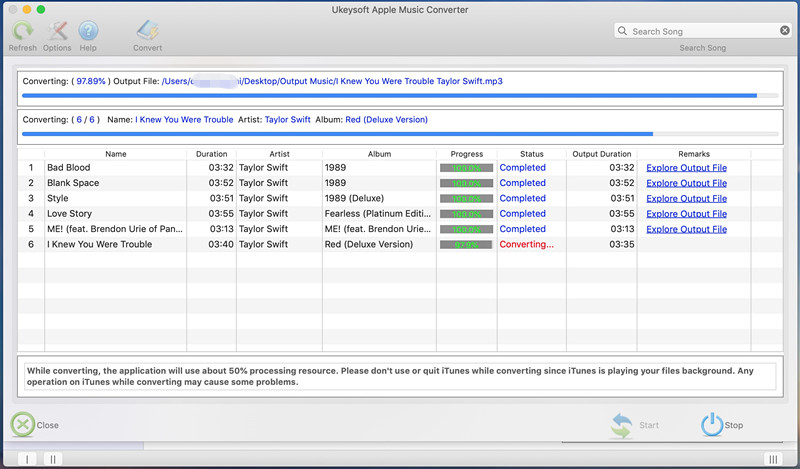This screenshot has height=469, width=800.
Task: Click the Status column header
Action: tap(532, 154)
